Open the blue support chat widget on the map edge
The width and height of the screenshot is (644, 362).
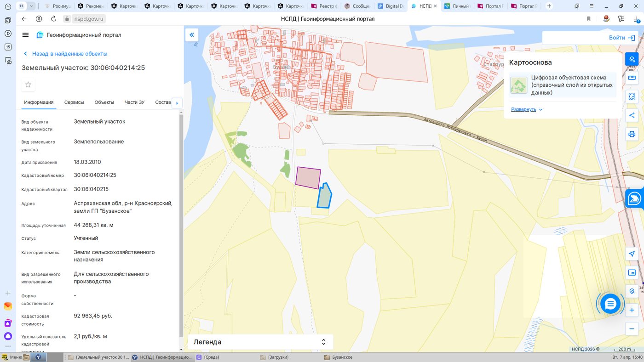point(635,198)
